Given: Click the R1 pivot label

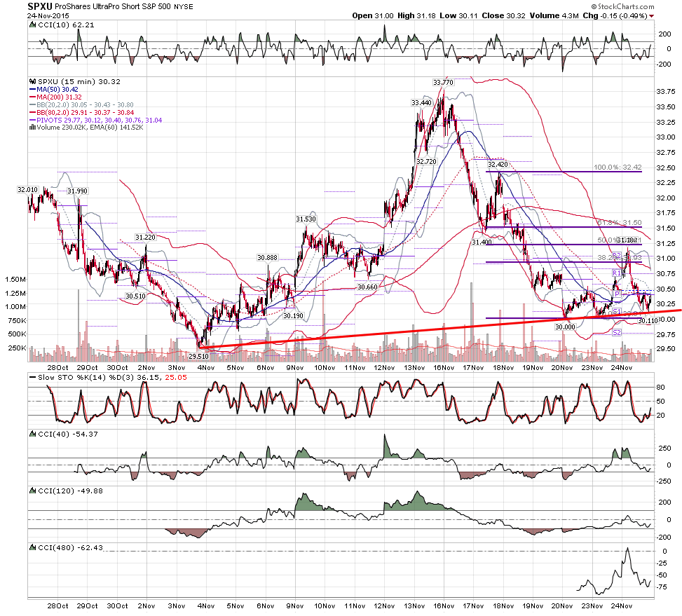Looking at the screenshot, I should pos(617,273).
